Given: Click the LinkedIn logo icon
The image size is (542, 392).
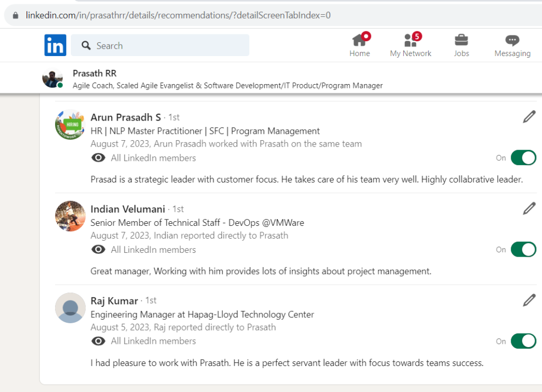Looking at the screenshot, I should pyautogui.click(x=55, y=45).
